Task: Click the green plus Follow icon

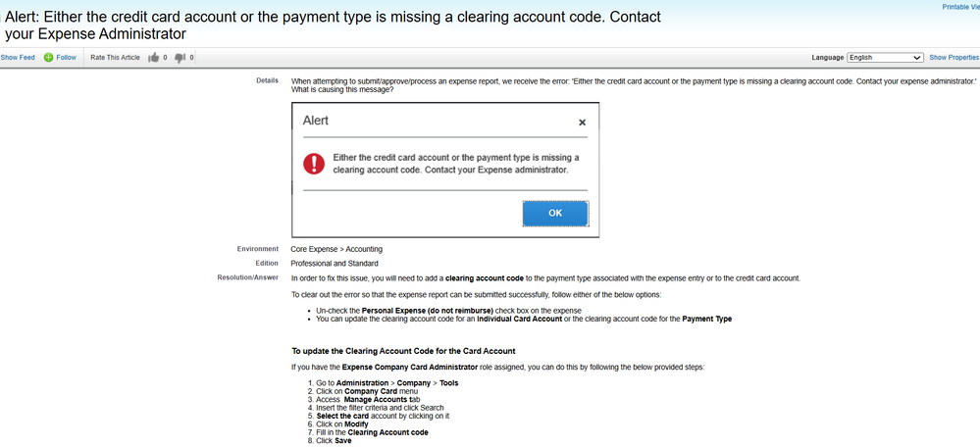Action: tap(48, 58)
